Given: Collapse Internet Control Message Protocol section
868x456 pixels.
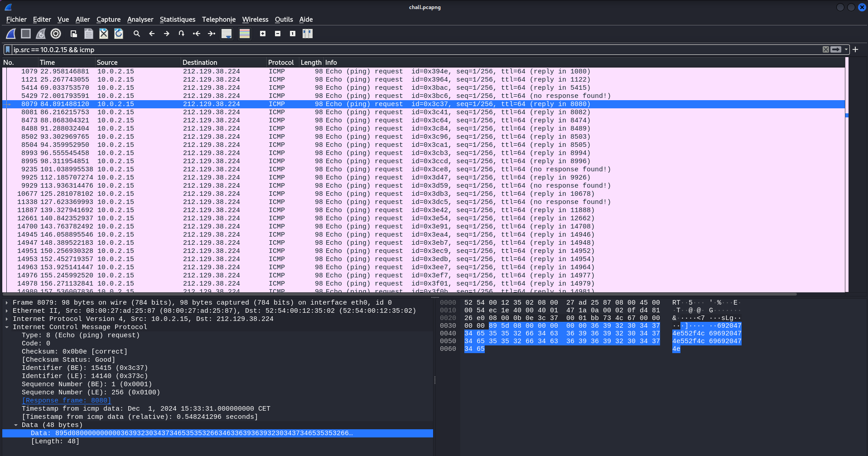Looking at the screenshot, I should 7,327.
